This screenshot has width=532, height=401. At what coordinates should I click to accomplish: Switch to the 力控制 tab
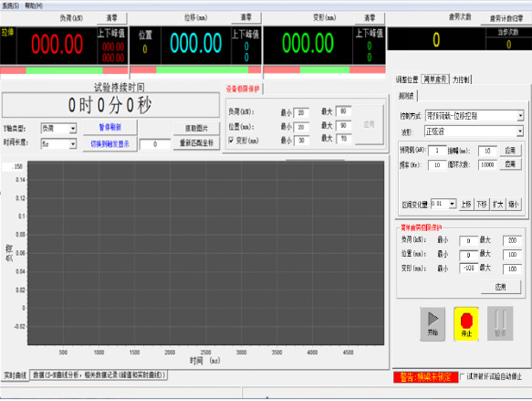[461, 79]
